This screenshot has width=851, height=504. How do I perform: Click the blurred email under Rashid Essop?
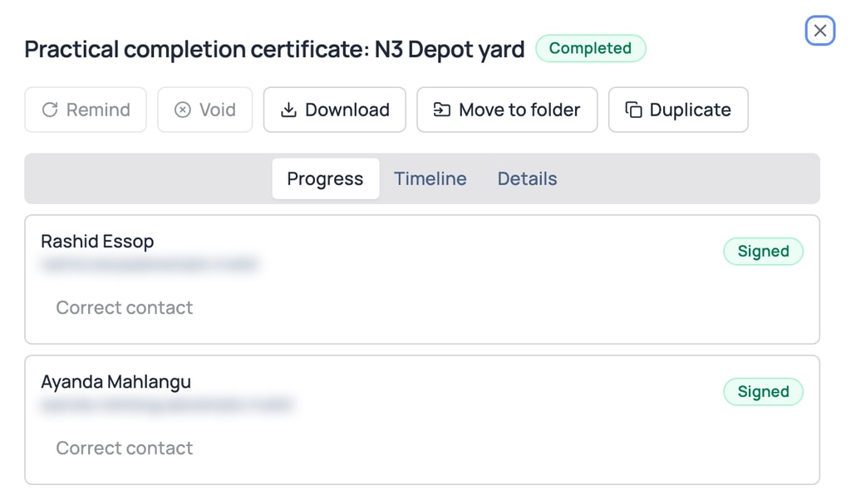(150, 264)
